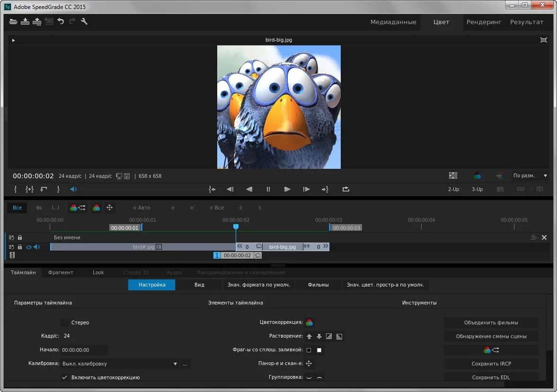Select the Настройка subtab
This screenshot has height=392, width=557.
click(x=152, y=285)
